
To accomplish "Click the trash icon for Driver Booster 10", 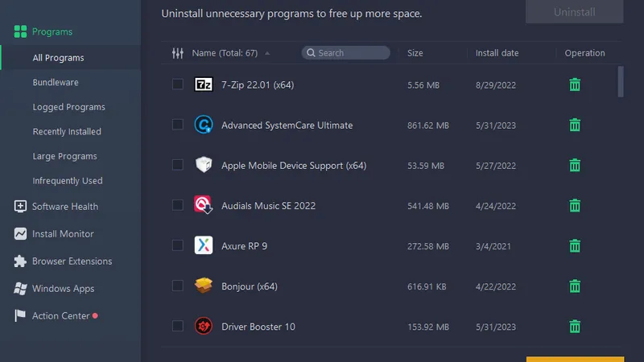I will 575,326.
